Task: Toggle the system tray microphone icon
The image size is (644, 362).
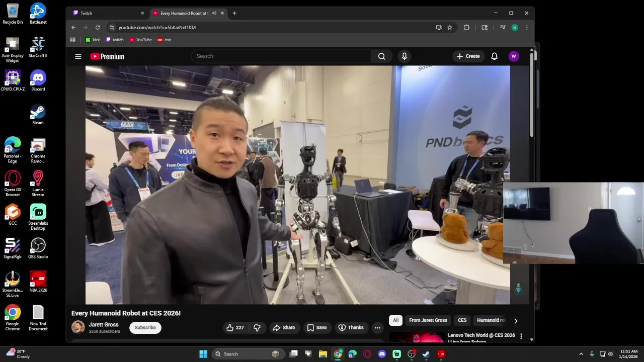Action: coord(592,354)
